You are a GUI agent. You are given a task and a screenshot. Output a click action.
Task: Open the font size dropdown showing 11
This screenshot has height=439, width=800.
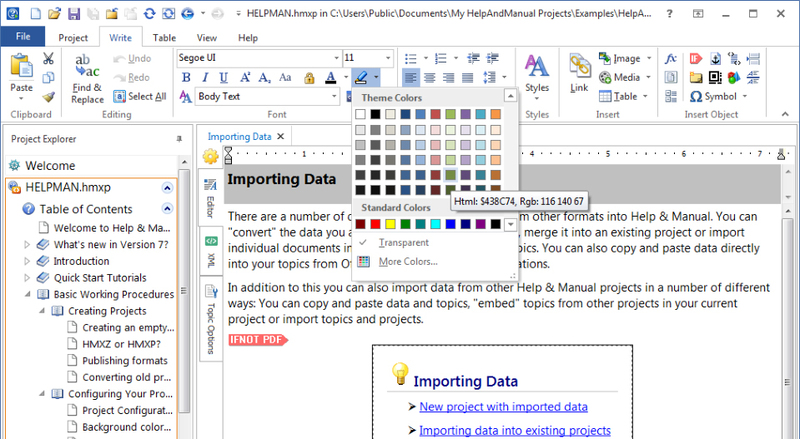coord(388,58)
